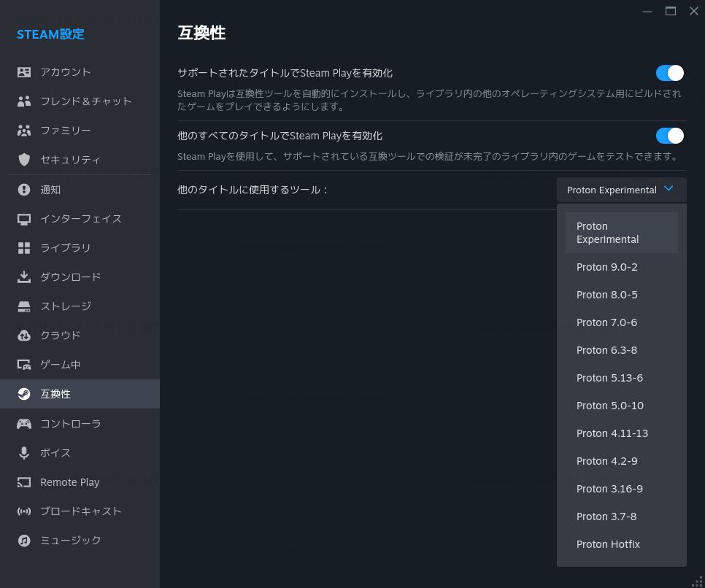Click the インターフェイス monitor icon
The width and height of the screenshot is (705, 588).
pos(24,219)
